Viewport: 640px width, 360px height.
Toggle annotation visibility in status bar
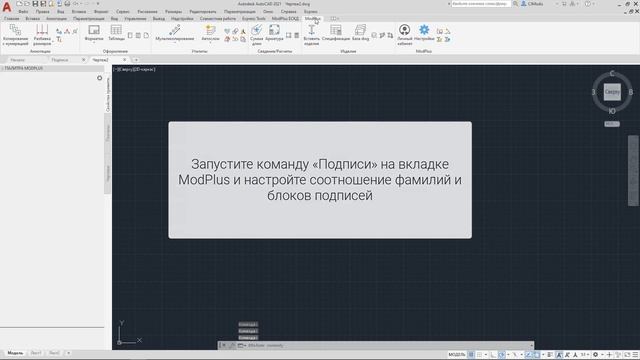pyautogui.click(x=559, y=355)
